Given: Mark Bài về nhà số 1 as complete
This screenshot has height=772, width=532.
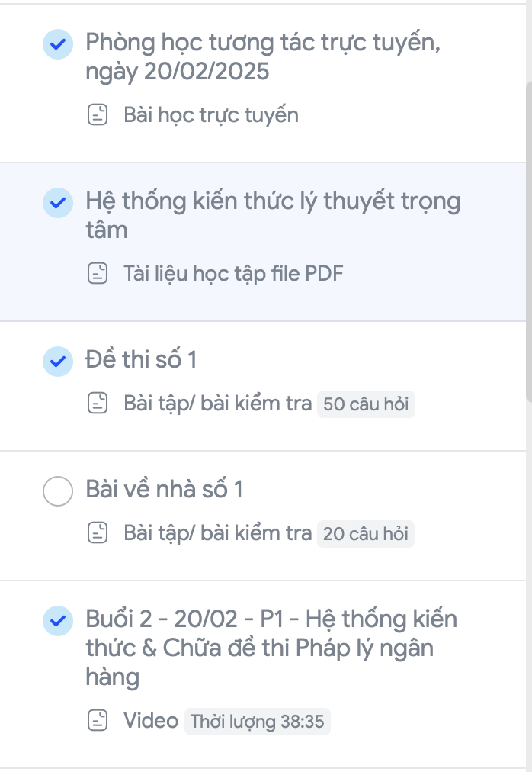Looking at the screenshot, I should tap(58, 491).
